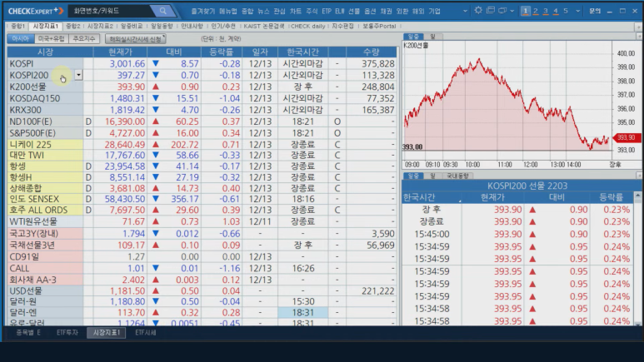The height and width of the screenshot is (362, 644).
Task: Open the 보물주Portal tab
Action: 379,27
